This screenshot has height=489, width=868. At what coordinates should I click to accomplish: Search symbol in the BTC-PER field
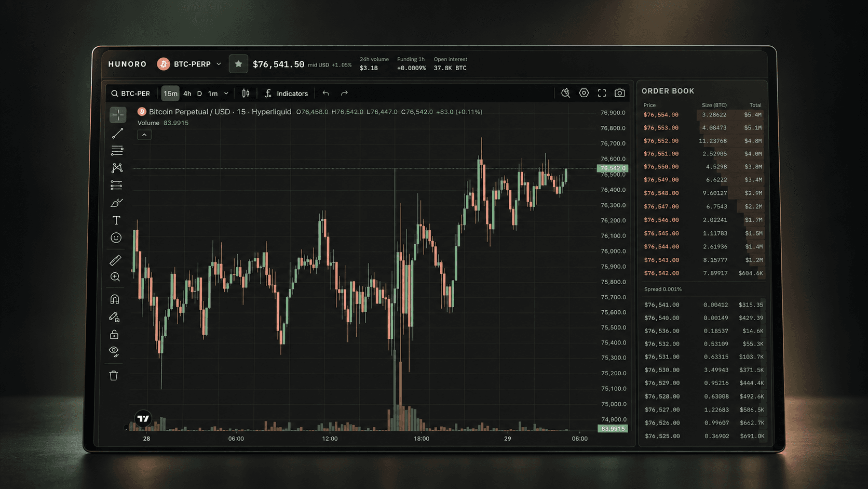tap(131, 94)
